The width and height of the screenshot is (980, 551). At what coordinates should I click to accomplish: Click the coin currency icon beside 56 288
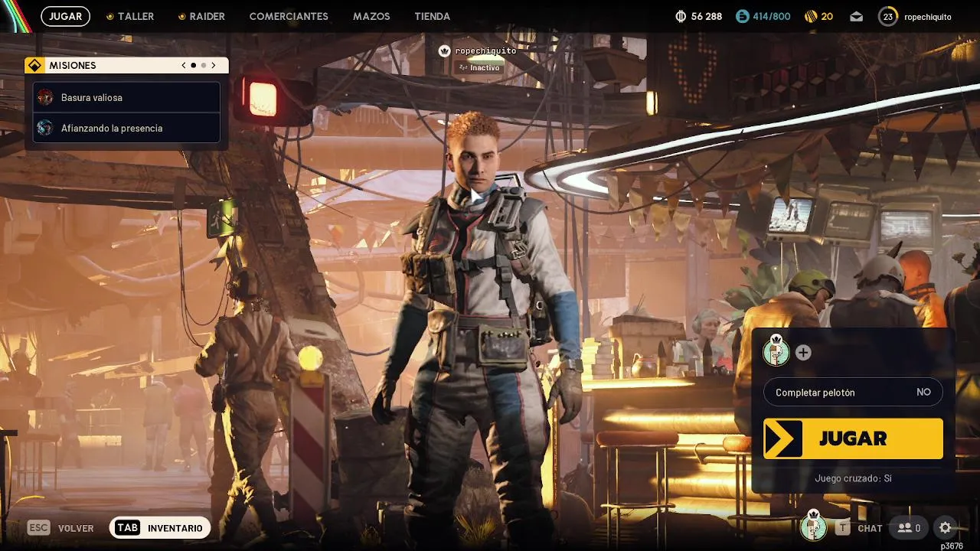(x=681, y=16)
